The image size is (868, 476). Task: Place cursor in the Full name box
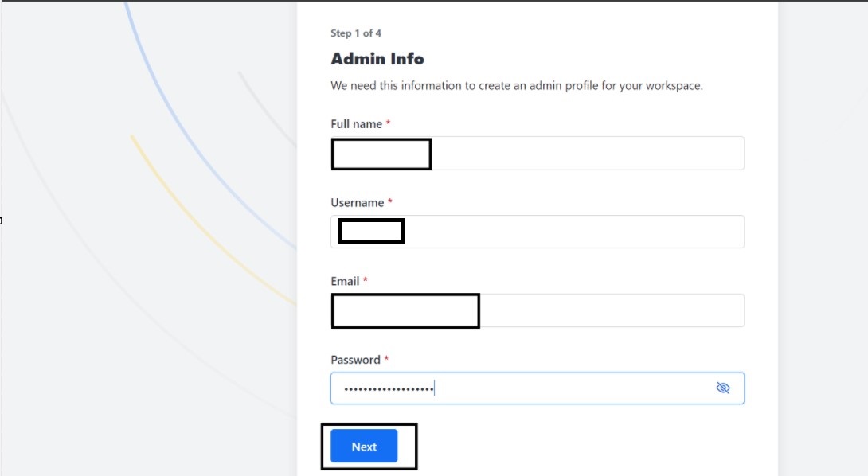[538, 153]
